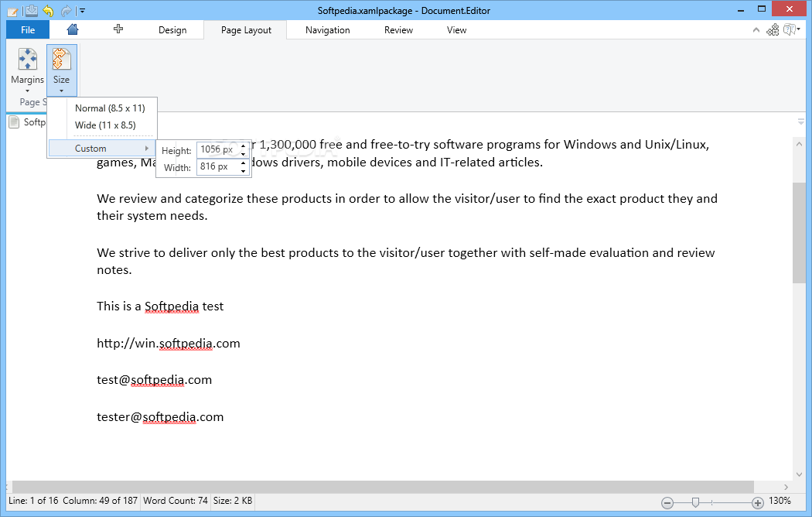Close the Document.Editor window
Screen dimensions: 812x517
[x=790, y=9]
